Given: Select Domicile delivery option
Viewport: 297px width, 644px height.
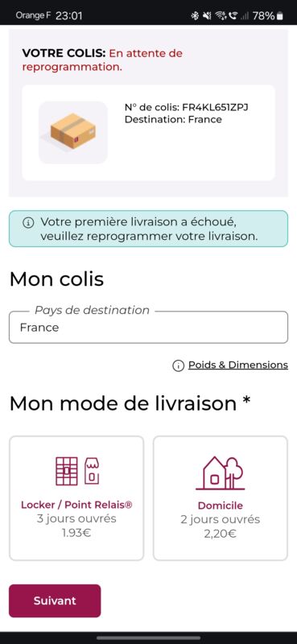Looking at the screenshot, I should [x=221, y=498].
